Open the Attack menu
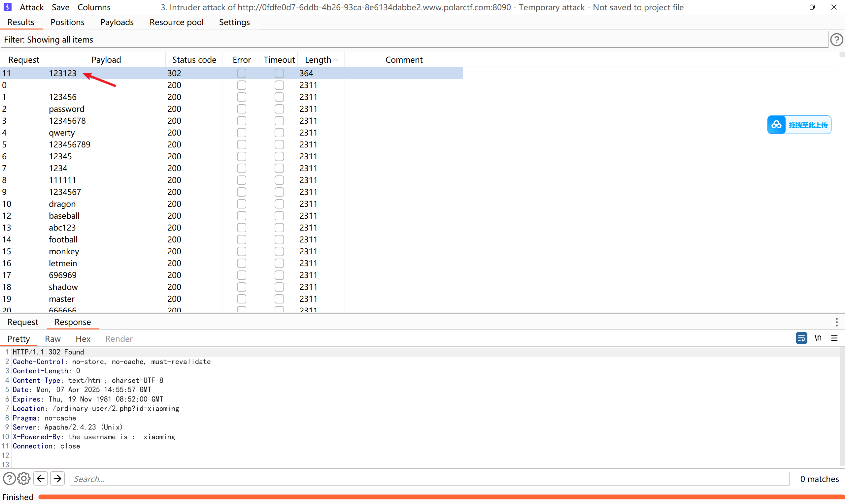 [32, 7]
